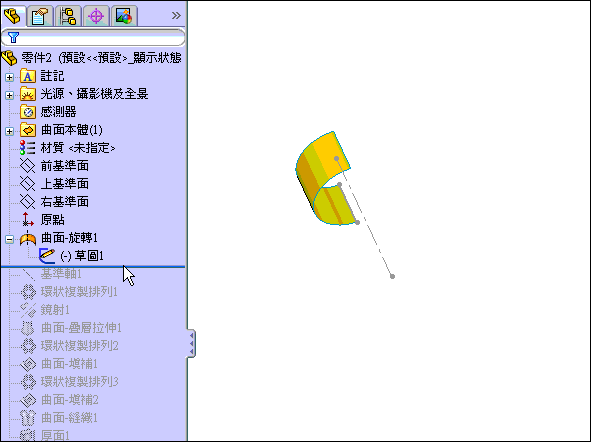This screenshot has height=442, width=591.
Task: Select the 零件2 root node text
Action: [x=101, y=58]
